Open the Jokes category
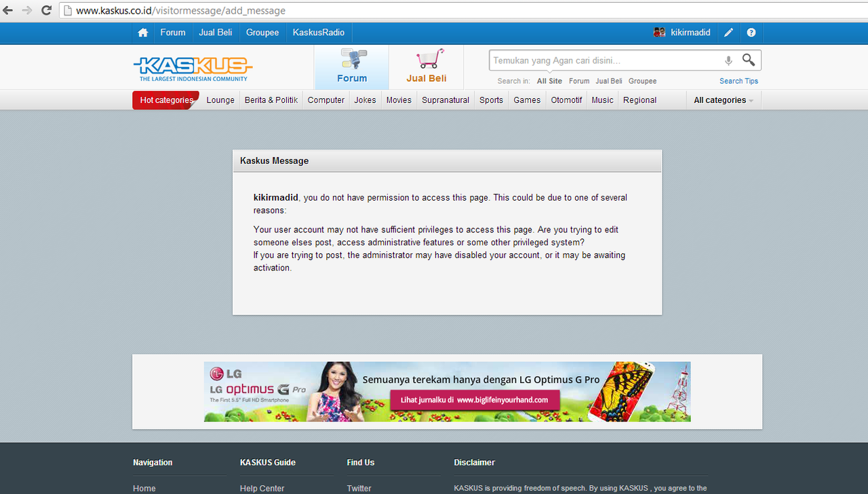 tap(365, 100)
